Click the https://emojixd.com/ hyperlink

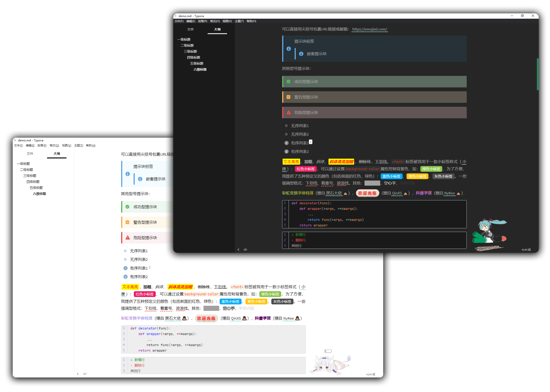tap(372, 29)
